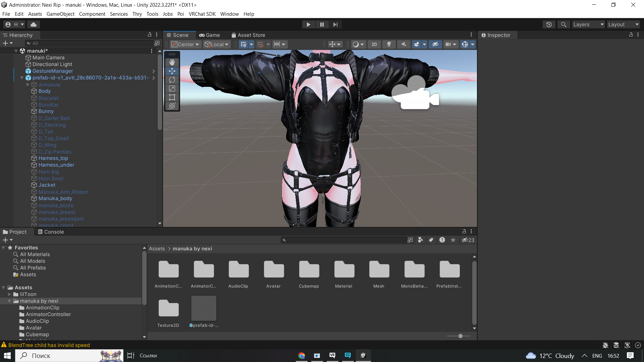
Task: Open Hierarchy panel kebab menu
Action: pos(157,35)
